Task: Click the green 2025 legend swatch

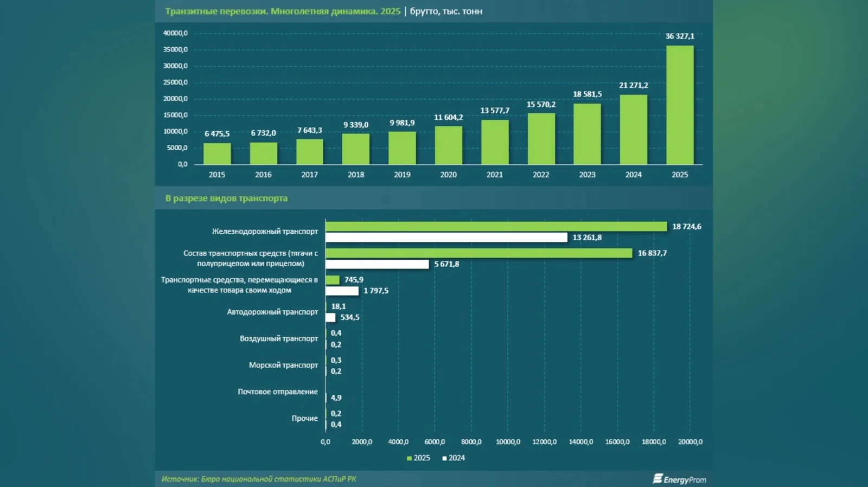Action: pos(409,458)
